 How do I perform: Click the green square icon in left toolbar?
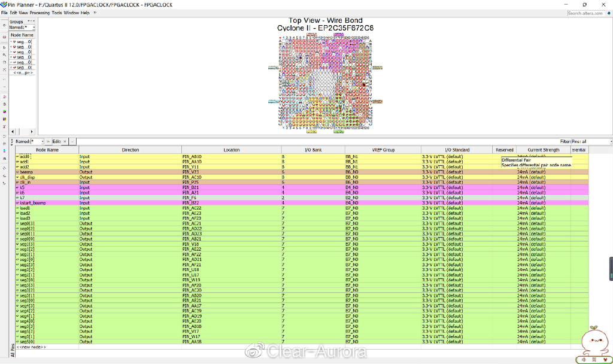point(4,111)
